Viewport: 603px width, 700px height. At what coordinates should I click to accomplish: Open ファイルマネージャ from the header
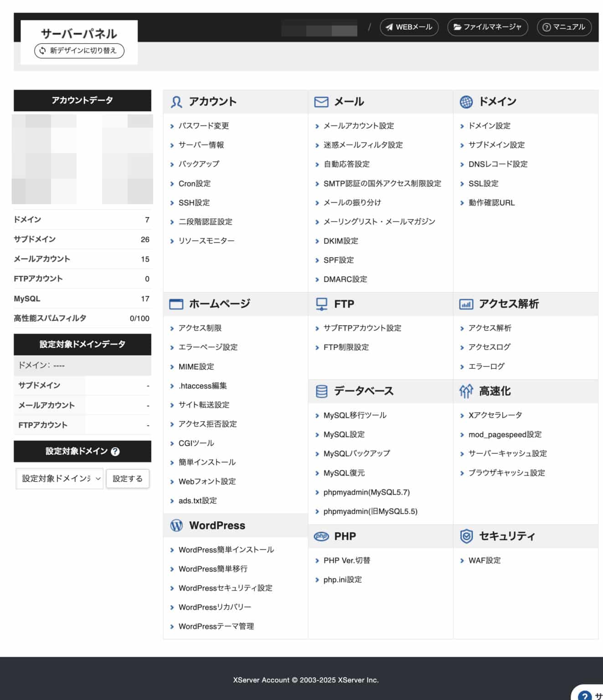pyautogui.click(x=488, y=27)
